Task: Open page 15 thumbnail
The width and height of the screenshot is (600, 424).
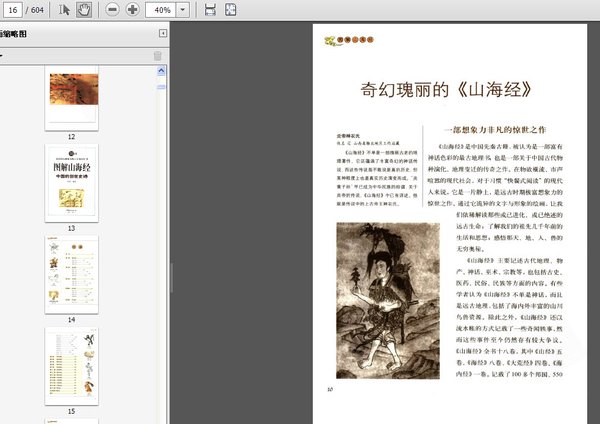Action: point(72,366)
